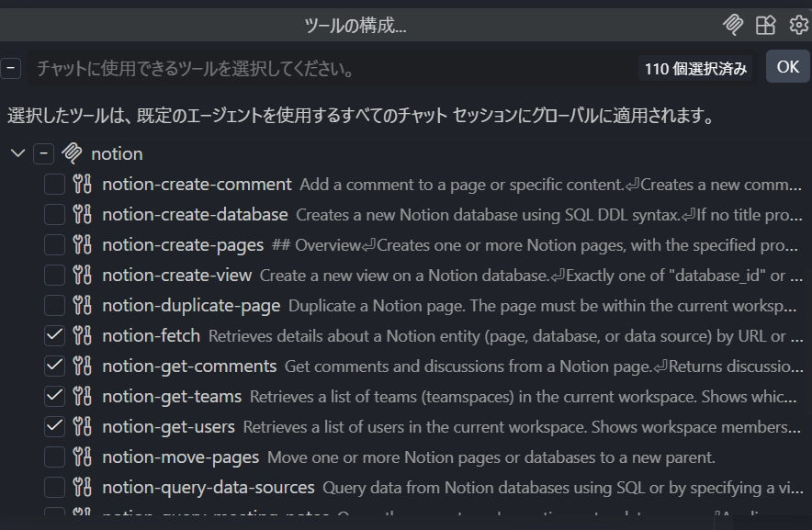
Task: Click description 'Duplicate a Notion page'
Action: click(x=542, y=306)
